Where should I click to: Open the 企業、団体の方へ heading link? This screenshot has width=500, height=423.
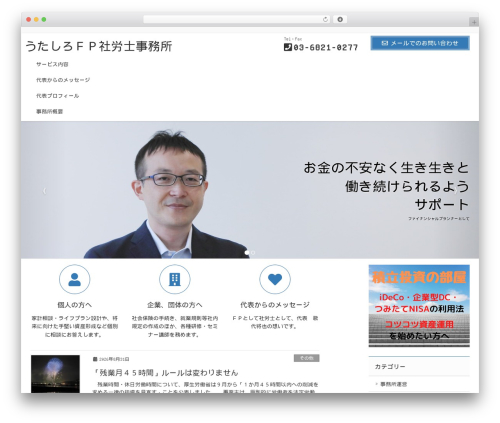175,305
